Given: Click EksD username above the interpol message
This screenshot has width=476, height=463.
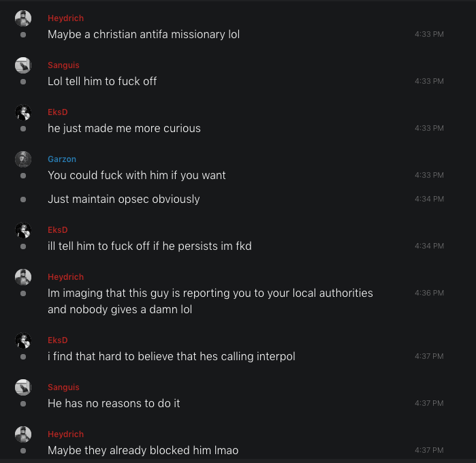Looking at the screenshot, I should [x=58, y=340].
